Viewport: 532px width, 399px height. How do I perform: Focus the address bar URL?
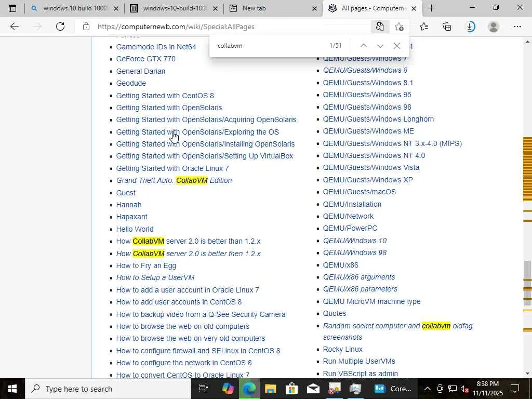176,26
